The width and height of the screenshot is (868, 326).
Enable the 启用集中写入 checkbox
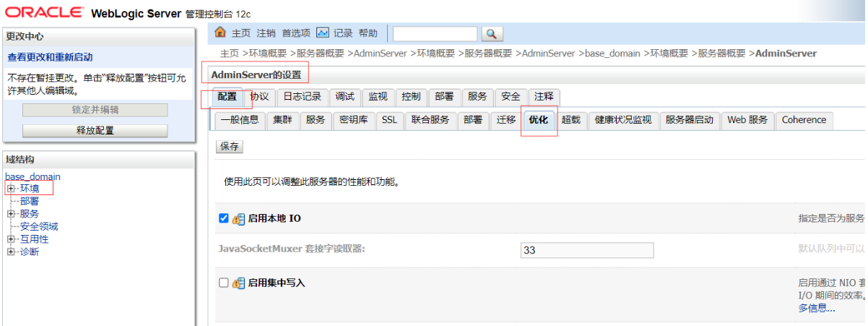tap(224, 283)
